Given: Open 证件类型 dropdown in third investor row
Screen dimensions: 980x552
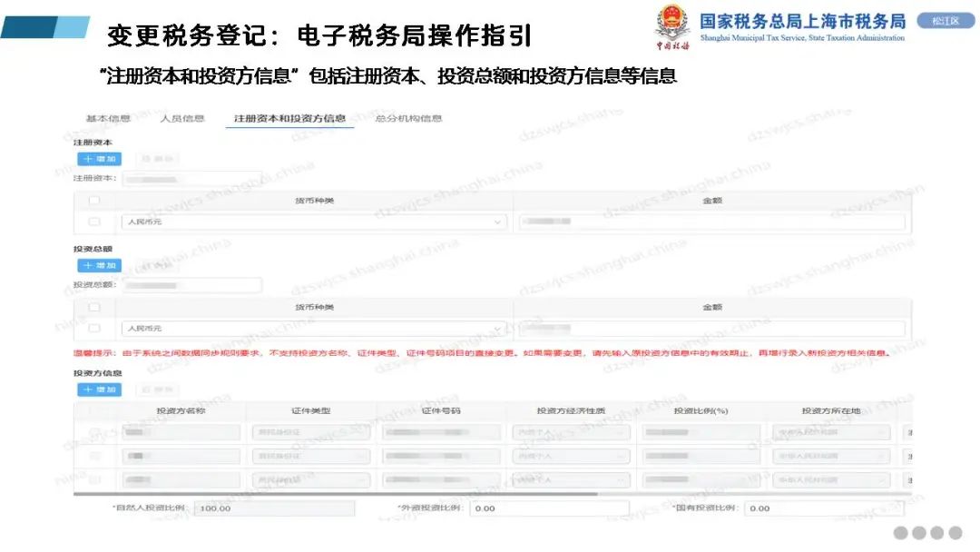Looking at the screenshot, I should tap(311, 479).
